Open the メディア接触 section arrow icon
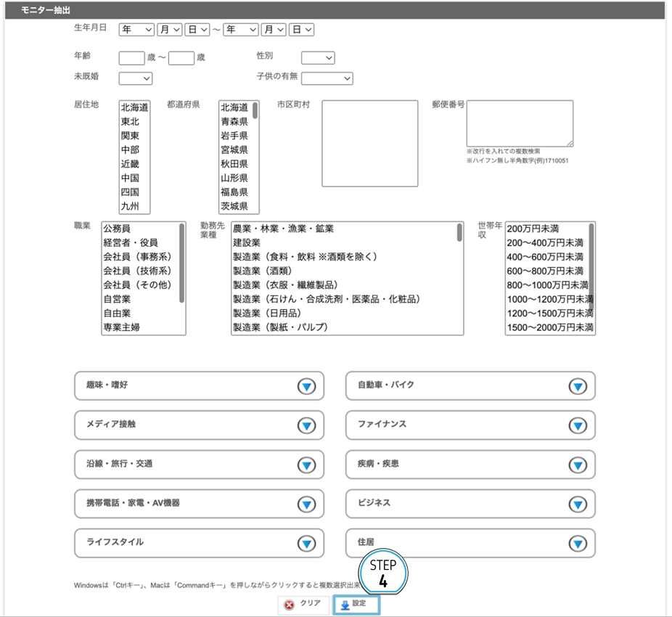The image size is (672, 617). click(x=306, y=425)
